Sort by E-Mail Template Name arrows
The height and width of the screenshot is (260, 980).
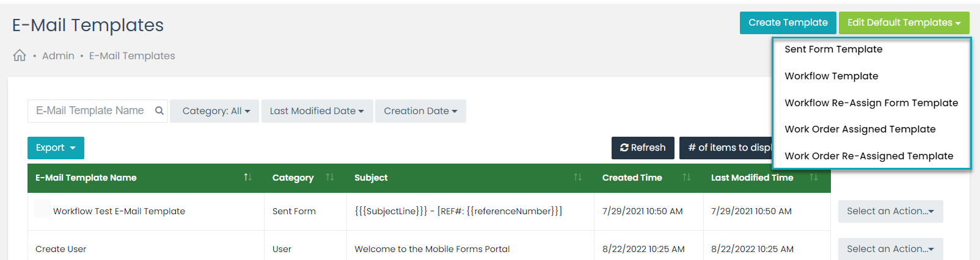247,177
